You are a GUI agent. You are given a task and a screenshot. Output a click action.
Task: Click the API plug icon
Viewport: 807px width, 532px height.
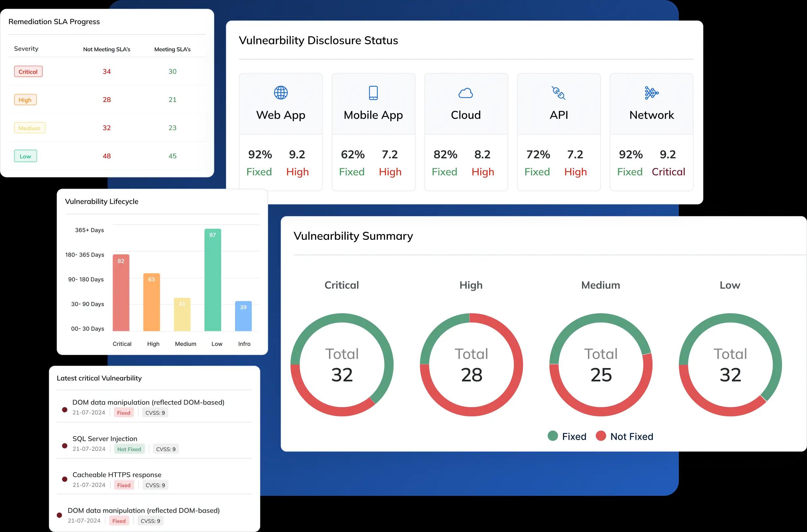(558, 93)
